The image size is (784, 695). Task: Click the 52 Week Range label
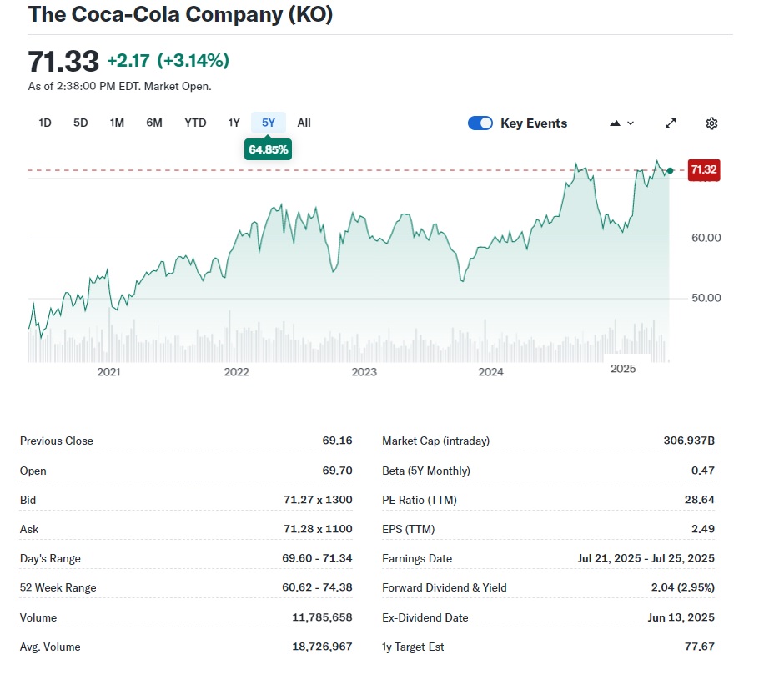(58, 587)
